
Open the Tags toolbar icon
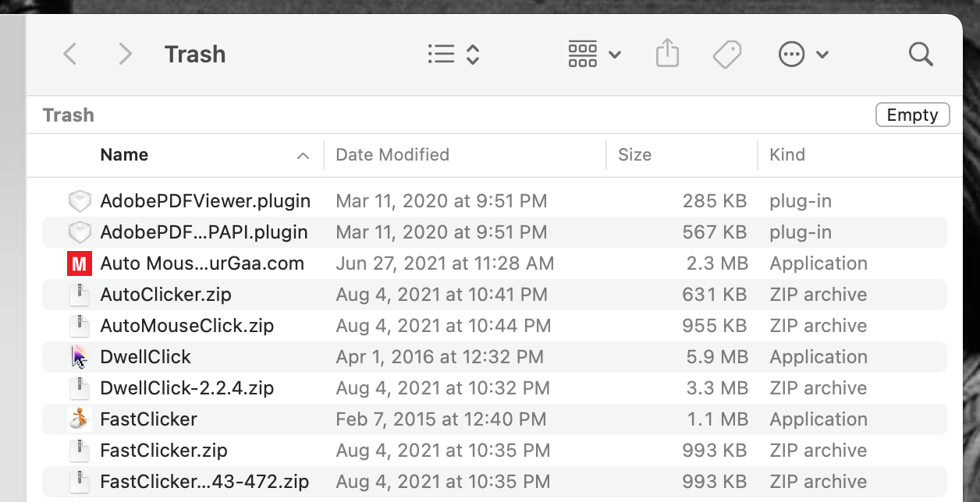[x=726, y=53]
